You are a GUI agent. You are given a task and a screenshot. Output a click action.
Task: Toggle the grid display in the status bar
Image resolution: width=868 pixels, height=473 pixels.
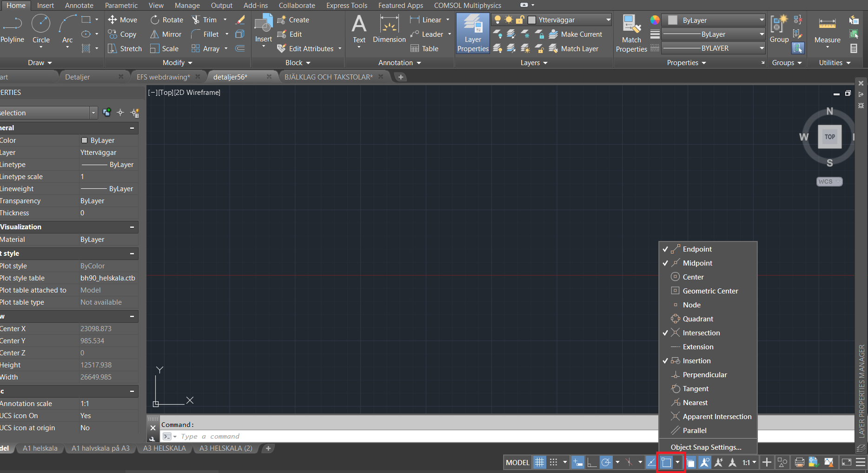[x=539, y=462]
